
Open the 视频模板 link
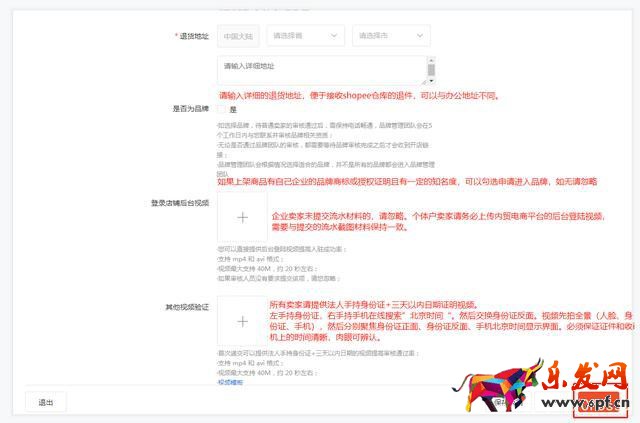tap(231, 381)
